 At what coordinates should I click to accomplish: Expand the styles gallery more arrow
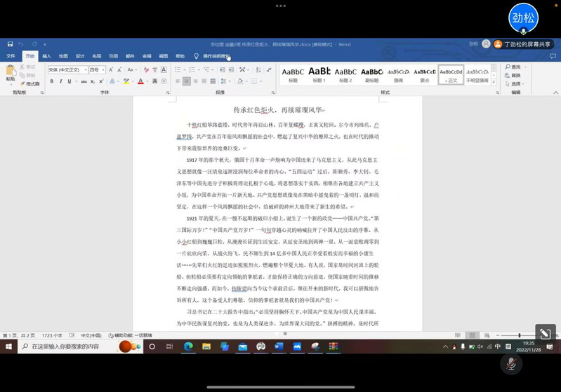click(494, 82)
